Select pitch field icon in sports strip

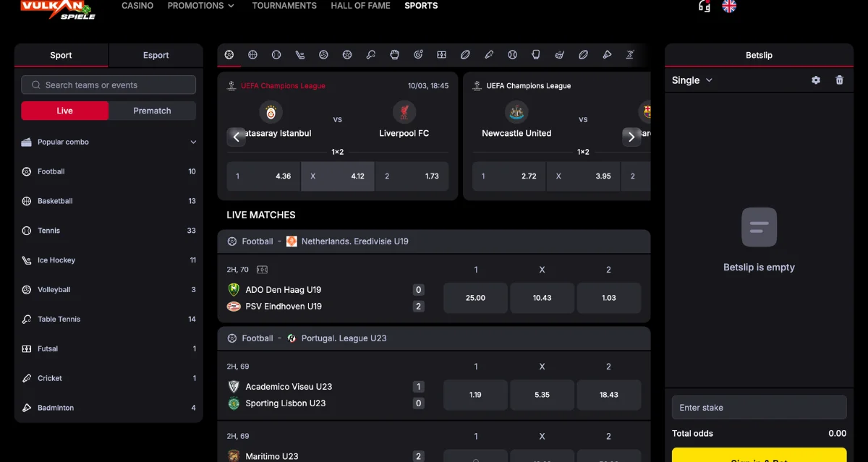tap(441, 54)
